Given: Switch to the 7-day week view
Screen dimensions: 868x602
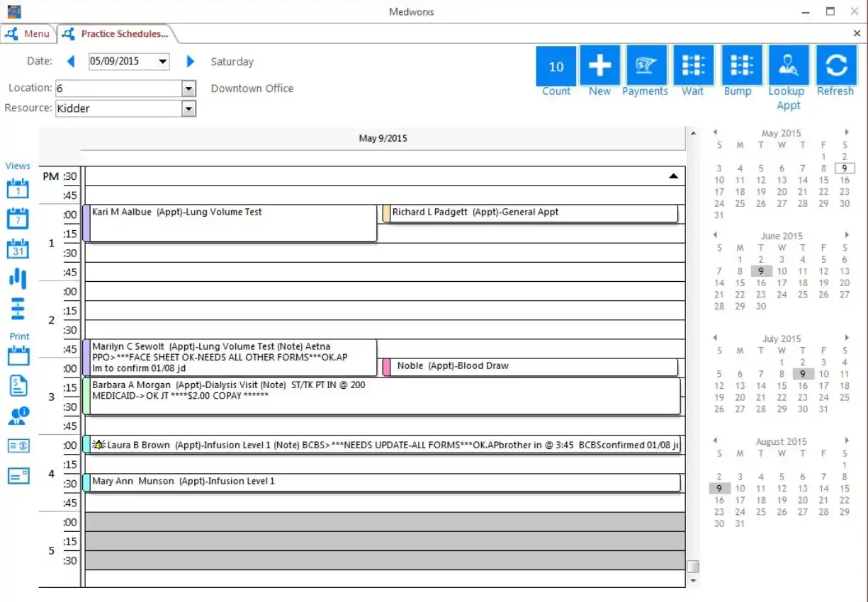Looking at the screenshot, I should [x=17, y=218].
